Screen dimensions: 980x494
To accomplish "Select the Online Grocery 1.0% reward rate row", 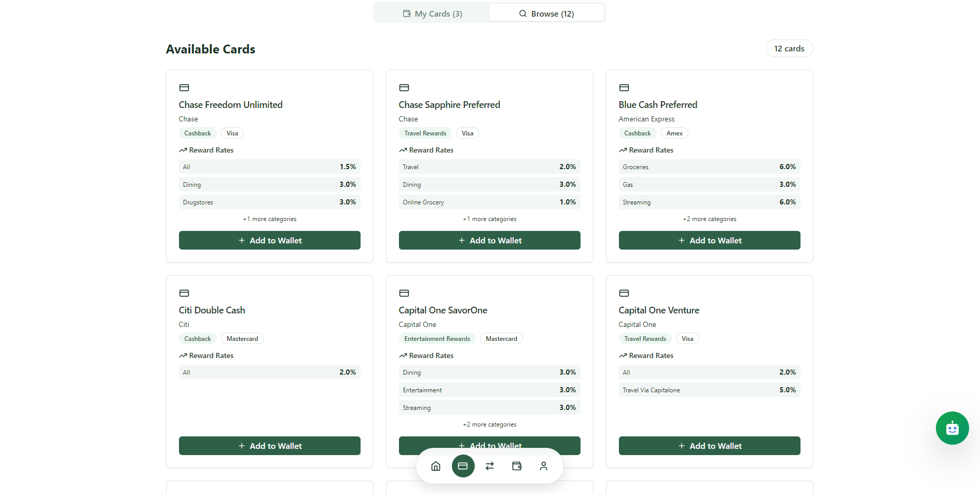I will tap(490, 202).
